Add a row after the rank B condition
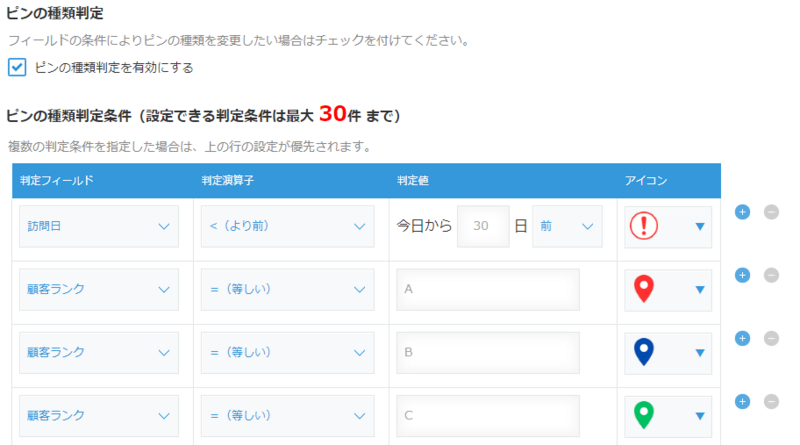 coord(742,338)
